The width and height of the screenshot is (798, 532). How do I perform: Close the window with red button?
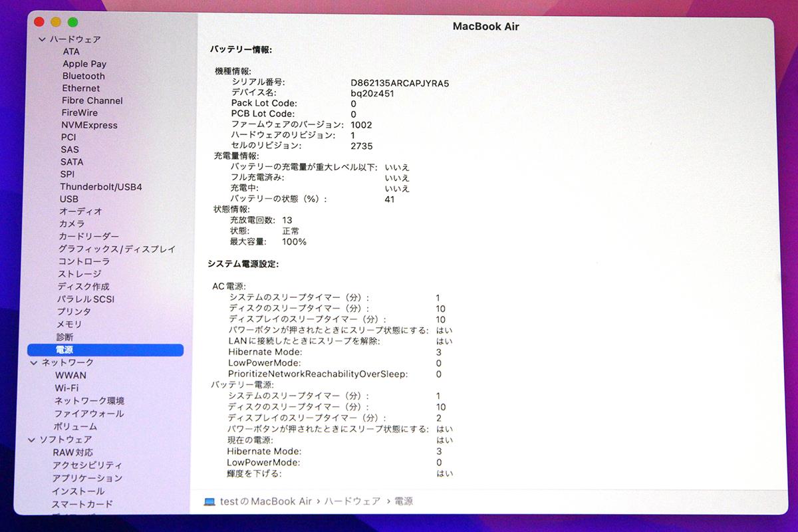[39, 23]
